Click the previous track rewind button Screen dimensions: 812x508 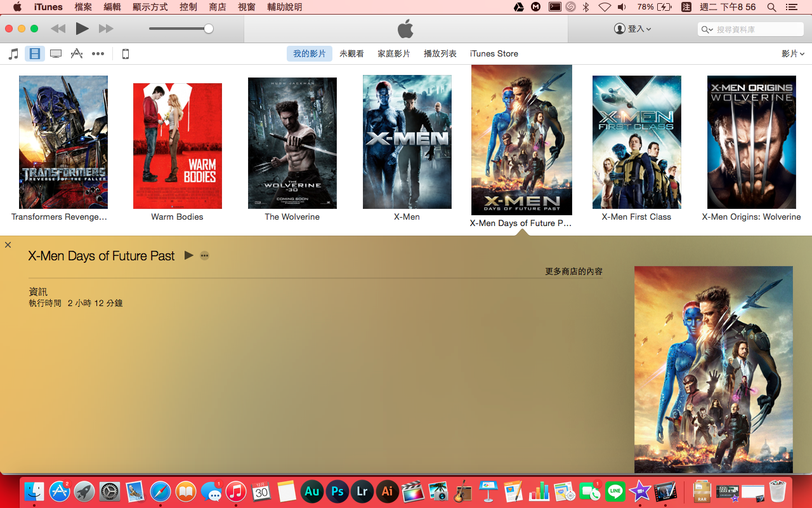(58, 29)
